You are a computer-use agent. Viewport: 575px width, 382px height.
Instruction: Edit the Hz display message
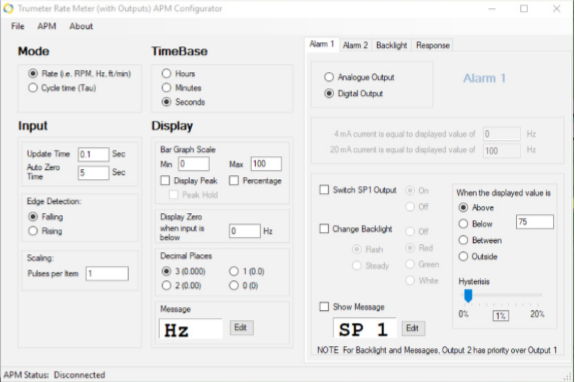(241, 327)
